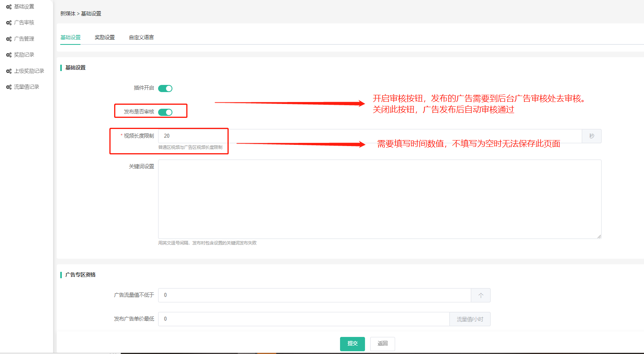Disable the 发布是否审核 switch
The height and width of the screenshot is (354, 644).
pyautogui.click(x=165, y=112)
